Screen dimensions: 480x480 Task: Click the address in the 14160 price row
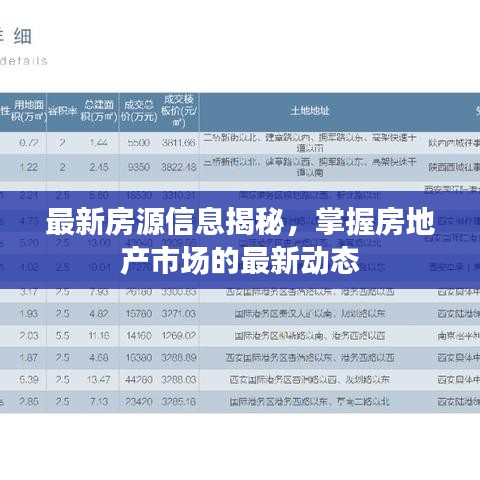tap(310, 336)
